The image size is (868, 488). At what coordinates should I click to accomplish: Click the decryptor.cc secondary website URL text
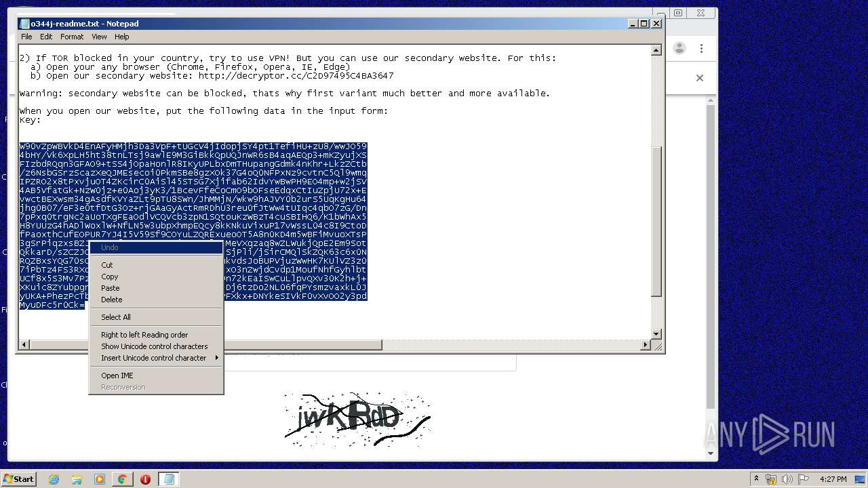pyautogui.click(x=296, y=76)
